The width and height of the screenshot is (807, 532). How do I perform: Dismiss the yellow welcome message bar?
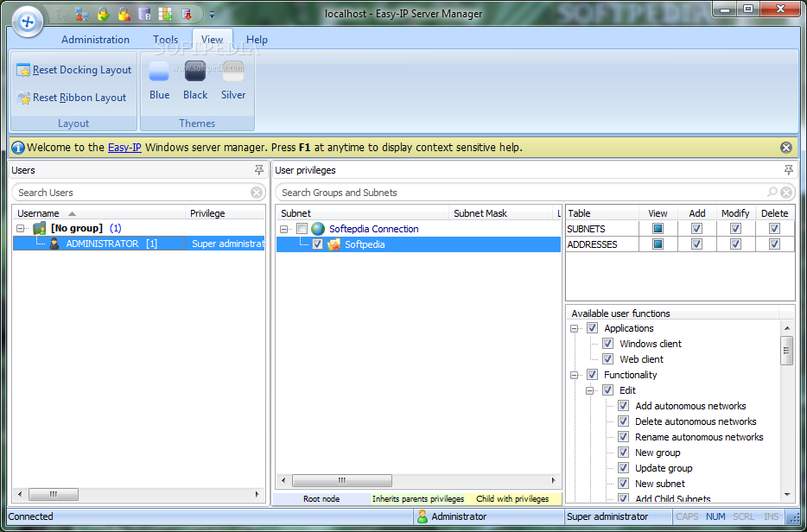(x=786, y=148)
